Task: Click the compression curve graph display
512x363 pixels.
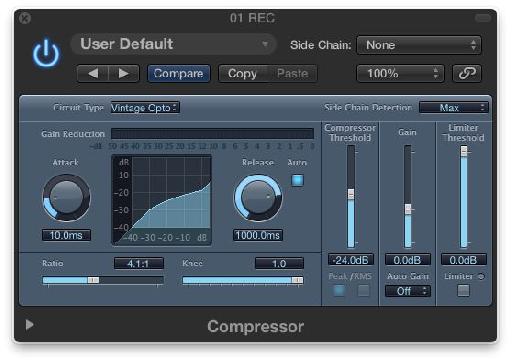Action: tap(162, 200)
